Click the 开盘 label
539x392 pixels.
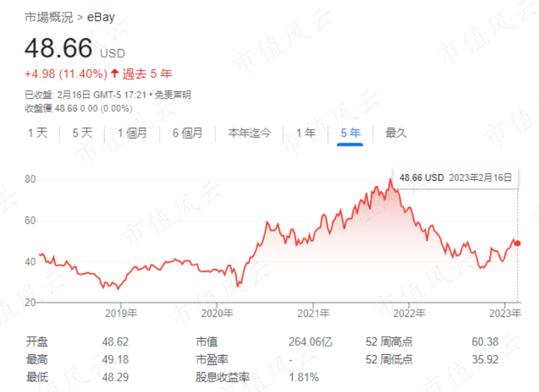tap(37, 342)
